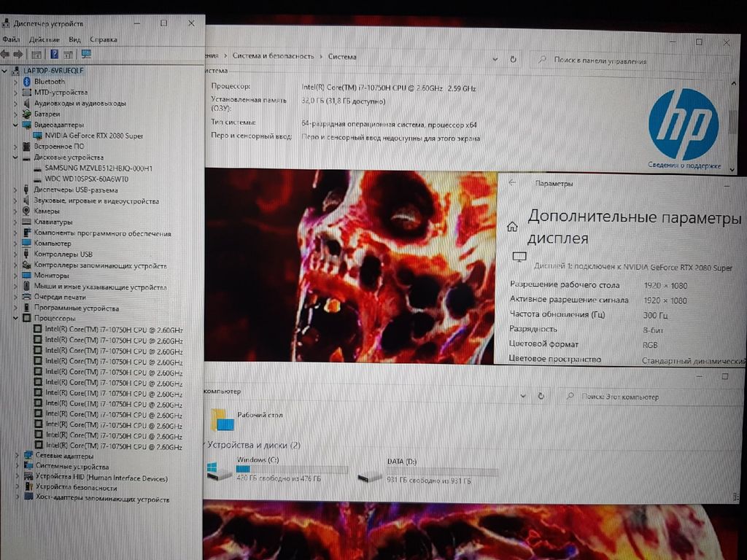Expand the Bluetooth tree node
747x560 pixels.
16,82
